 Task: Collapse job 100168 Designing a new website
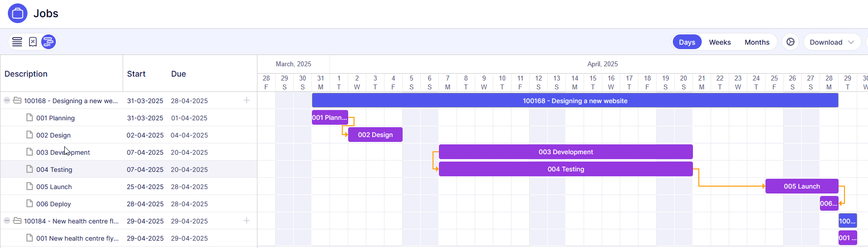(7, 100)
